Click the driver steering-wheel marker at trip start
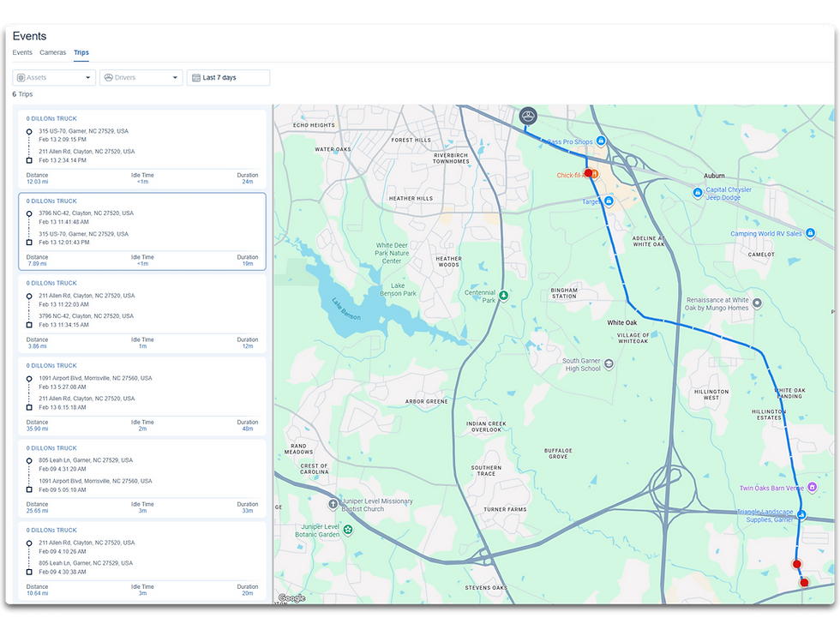Image resolution: width=840 pixels, height=630 pixels. point(528,116)
